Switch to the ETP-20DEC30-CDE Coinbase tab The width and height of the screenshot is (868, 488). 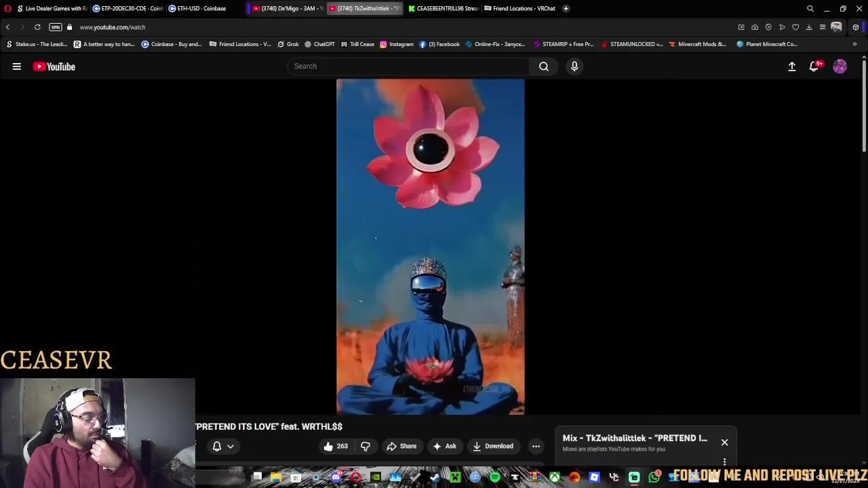(x=128, y=9)
